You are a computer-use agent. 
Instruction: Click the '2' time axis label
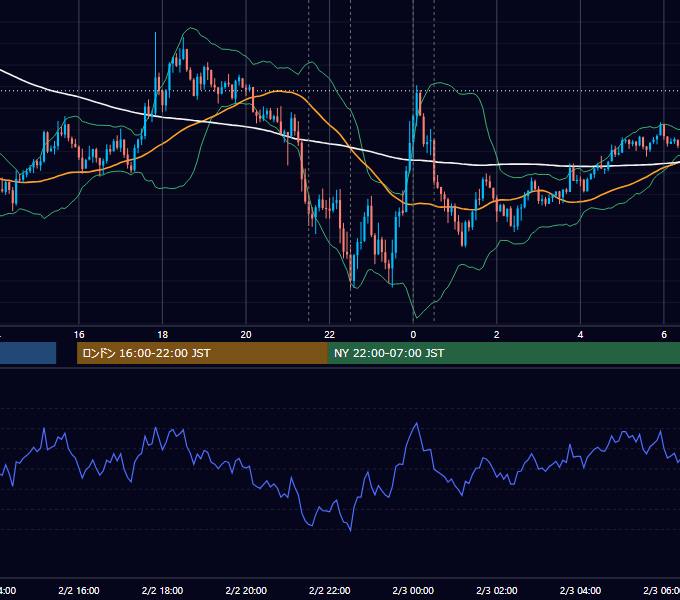point(497,335)
